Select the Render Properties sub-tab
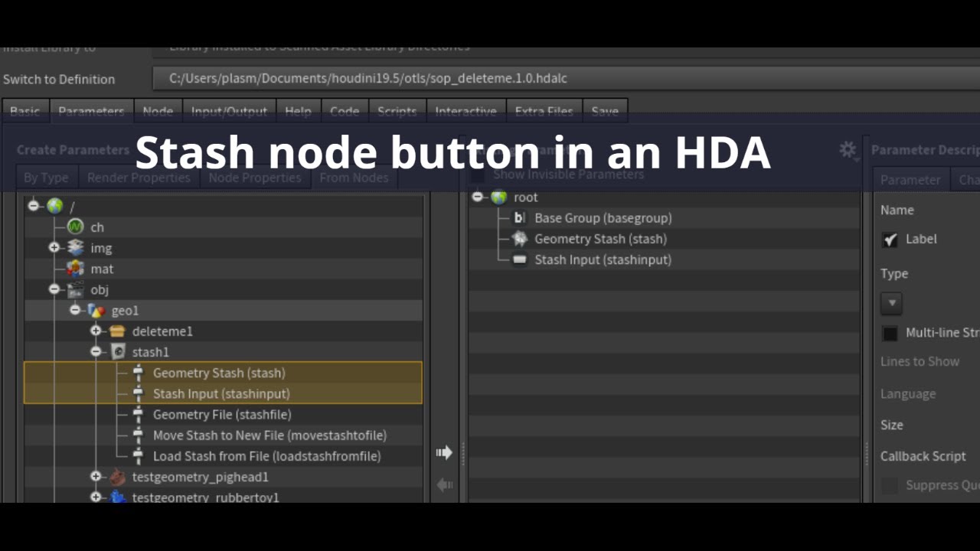The height and width of the screenshot is (551, 980). tap(139, 178)
